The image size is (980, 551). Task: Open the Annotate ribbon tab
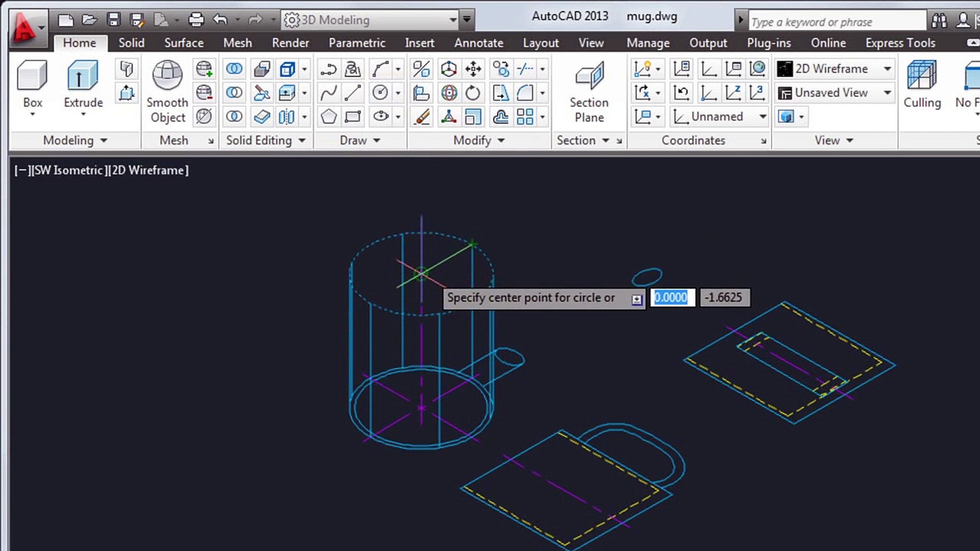pos(478,43)
